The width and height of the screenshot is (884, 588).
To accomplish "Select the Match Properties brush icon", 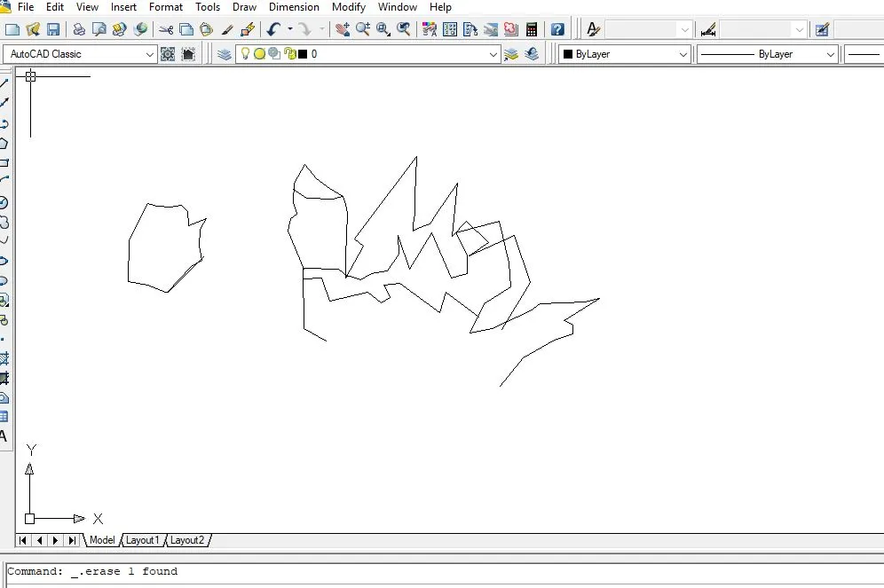I will [227, 29].
